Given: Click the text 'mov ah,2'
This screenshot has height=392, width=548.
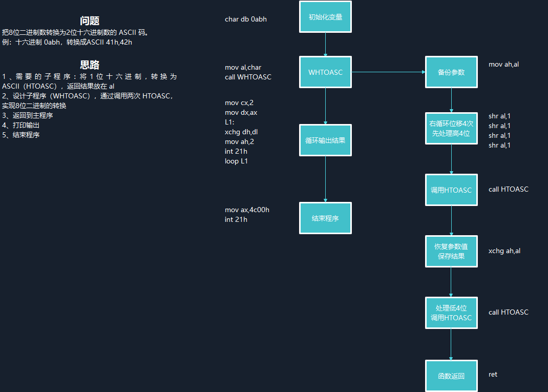Looking at the screenshot, I should [239, 141].
